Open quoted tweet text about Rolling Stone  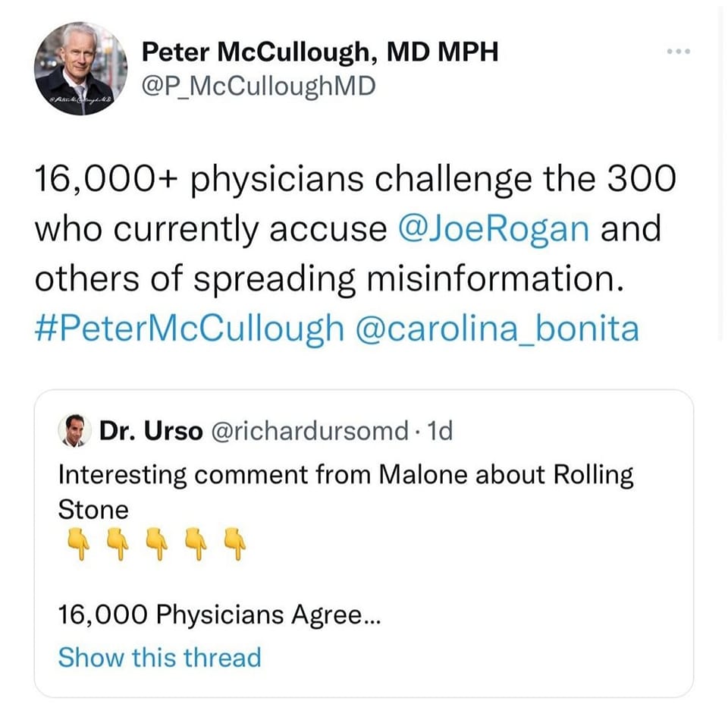click(x=345, y=476)
